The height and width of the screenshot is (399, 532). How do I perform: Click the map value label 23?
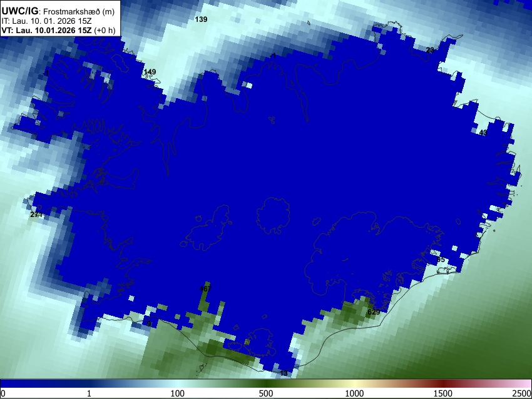tap(430, 50)
